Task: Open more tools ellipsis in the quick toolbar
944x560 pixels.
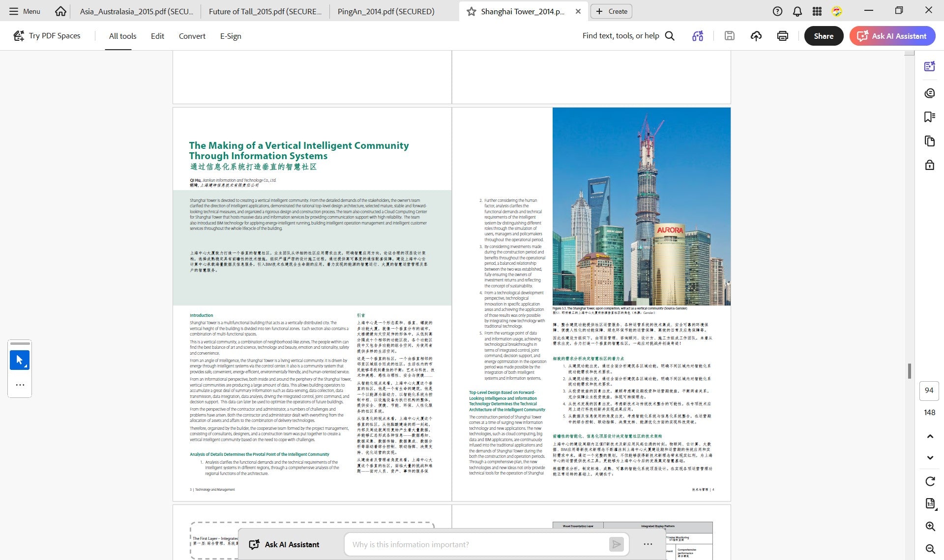Action: click(x=20, y=385)
